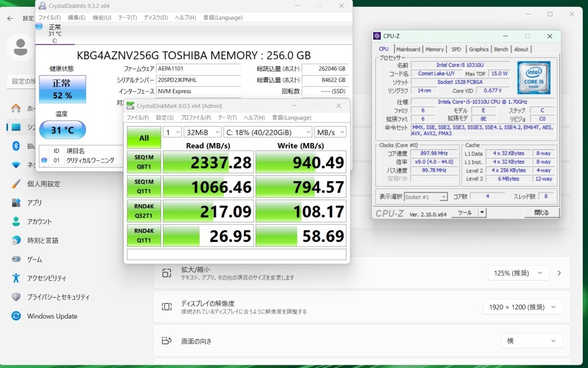The width and height of the screenshot is (588, 368).
Task: Expand the 125% display scale dropdown
Action: pyautogui.click(x=517, y=273)
